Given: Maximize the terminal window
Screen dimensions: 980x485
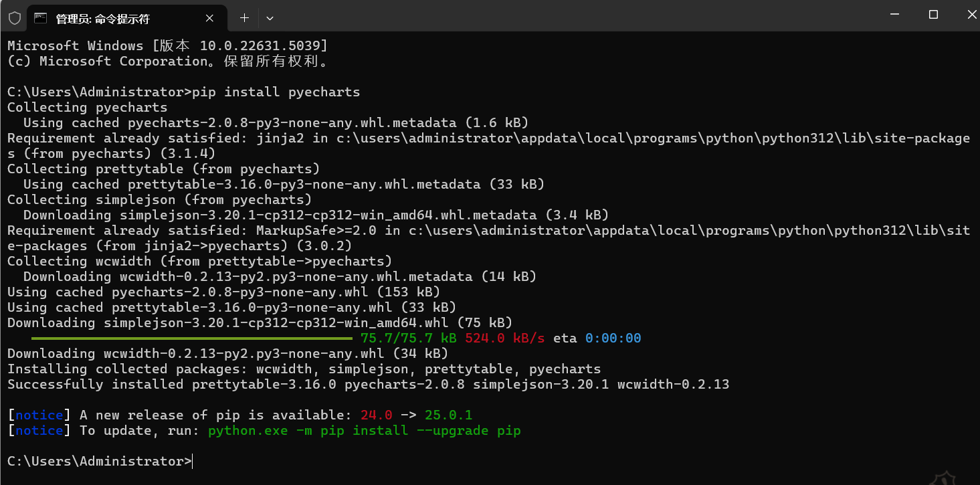Looking at the screenshot, I should click(x=933, y=15).
